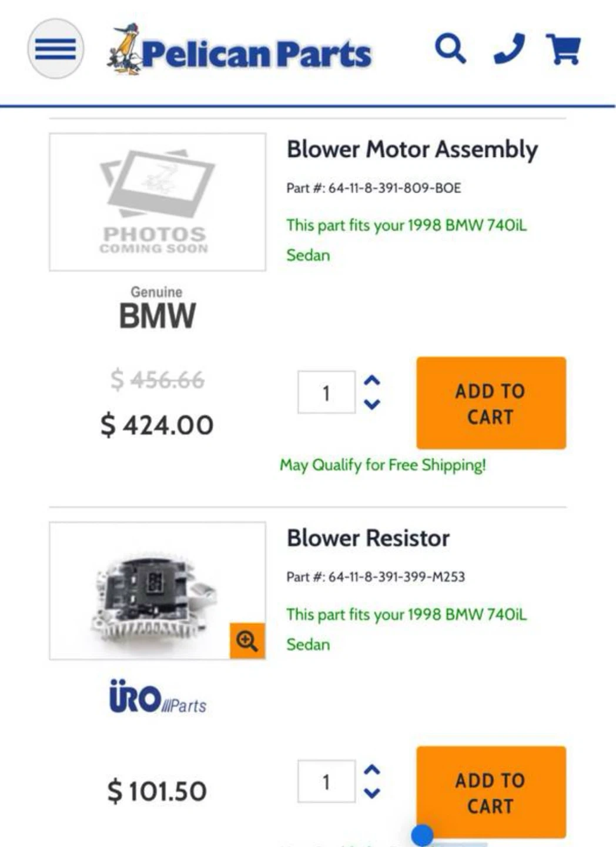Tap the phone contact icon
The image size is (616, 847).
[509, 49]
